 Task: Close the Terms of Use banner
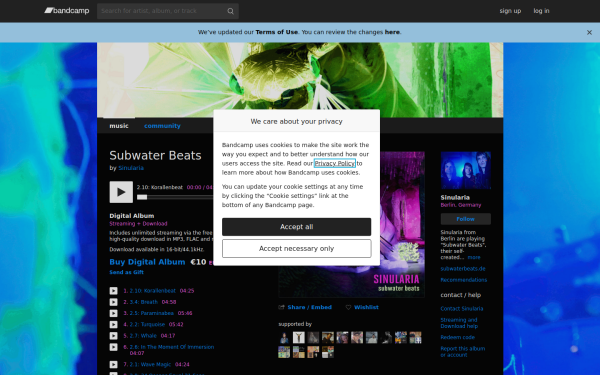[589, 33]
